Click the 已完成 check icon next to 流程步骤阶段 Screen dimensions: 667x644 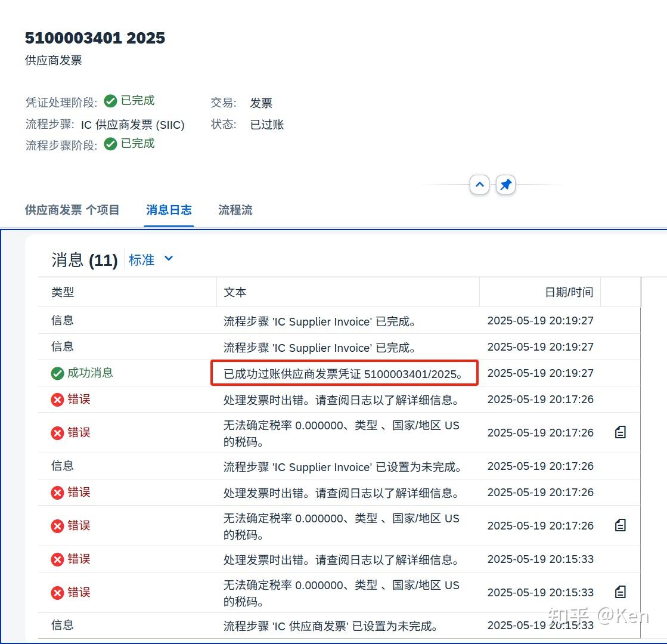coord(110,143)
